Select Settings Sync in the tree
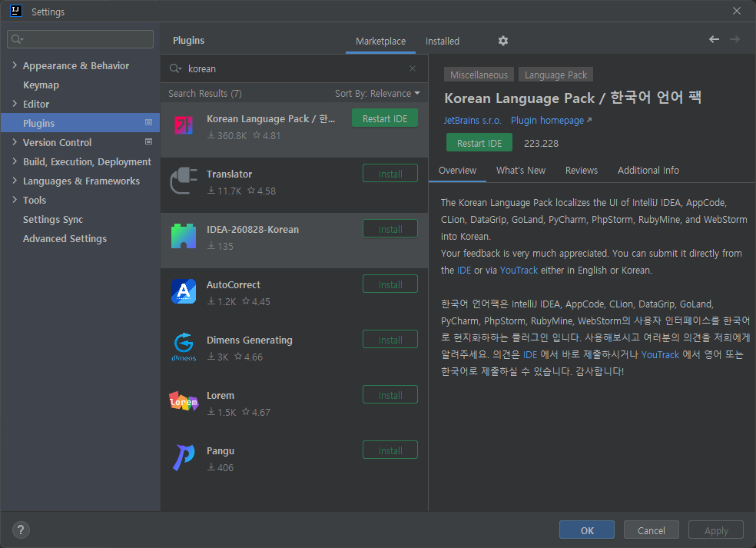This screenshot has width=756, height=548. pyautogui.click(x=81, y=220)
